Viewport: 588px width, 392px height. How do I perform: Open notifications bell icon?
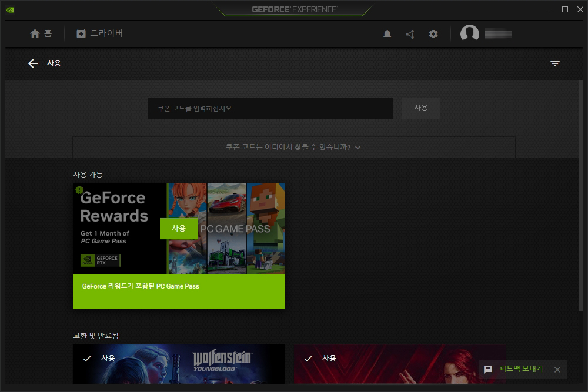pyautogui.click(x=387, y=34)
